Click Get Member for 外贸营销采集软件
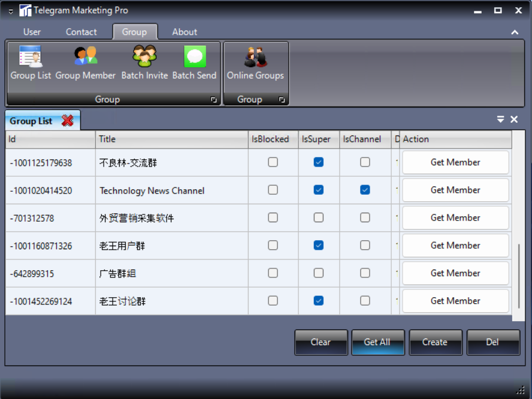The width and height of the screenshot is (532, 399). 455,217
